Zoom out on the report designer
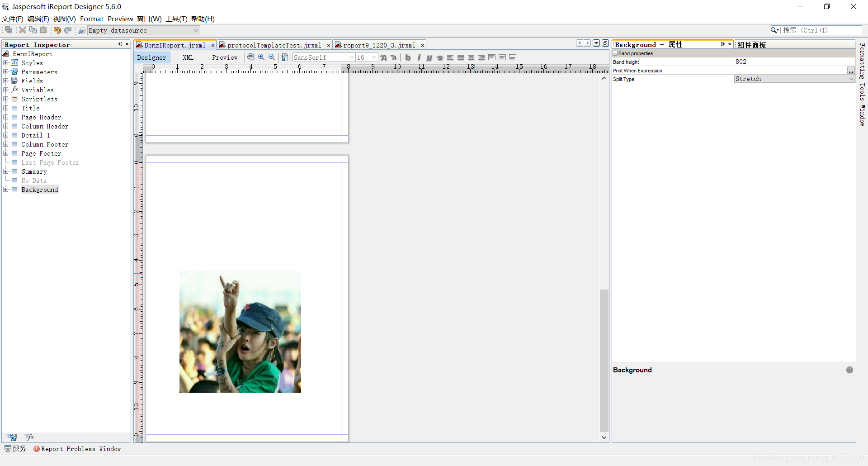This screenshot has height=466, width=868. [x=272, y=57]
